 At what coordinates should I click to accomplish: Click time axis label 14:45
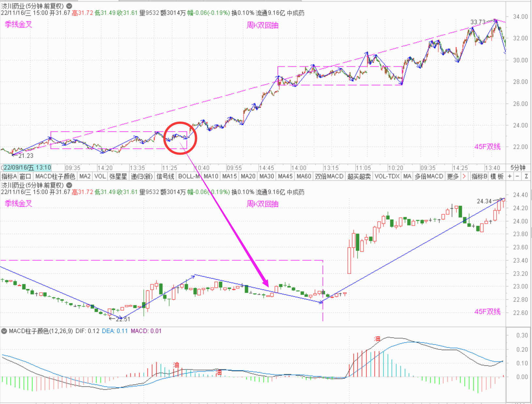(266, 168)
